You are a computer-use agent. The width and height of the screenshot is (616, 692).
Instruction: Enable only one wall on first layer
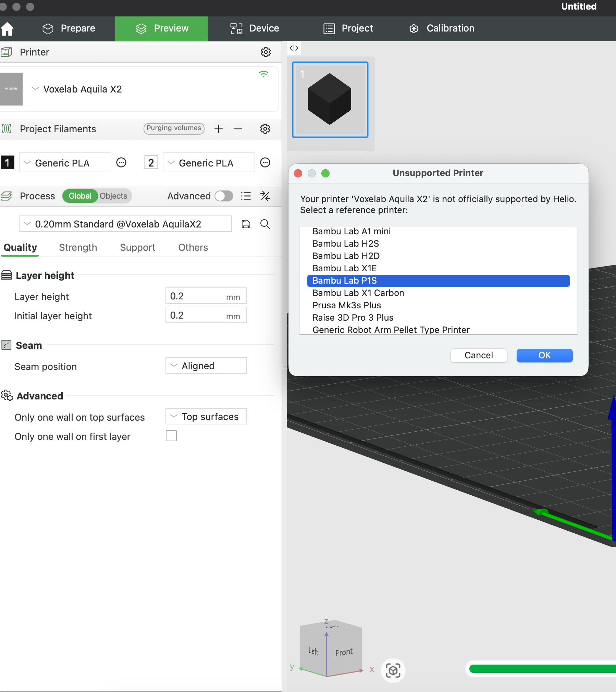[x=171, y=436]
